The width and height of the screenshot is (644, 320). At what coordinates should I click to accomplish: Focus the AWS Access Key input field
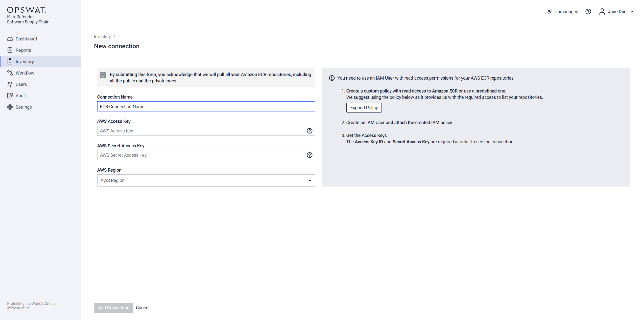(206, 131)
